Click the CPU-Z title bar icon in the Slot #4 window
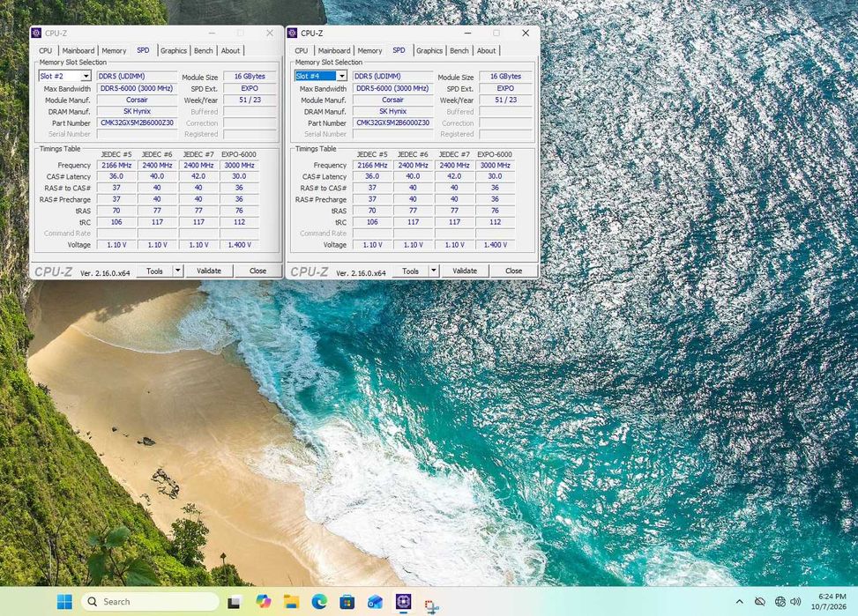 point(293,33)
